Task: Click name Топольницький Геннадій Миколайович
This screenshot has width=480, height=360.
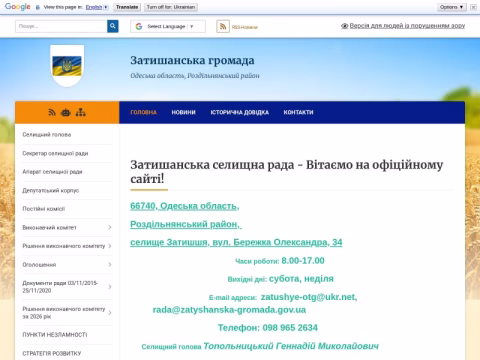Action: tap(291, 346)
